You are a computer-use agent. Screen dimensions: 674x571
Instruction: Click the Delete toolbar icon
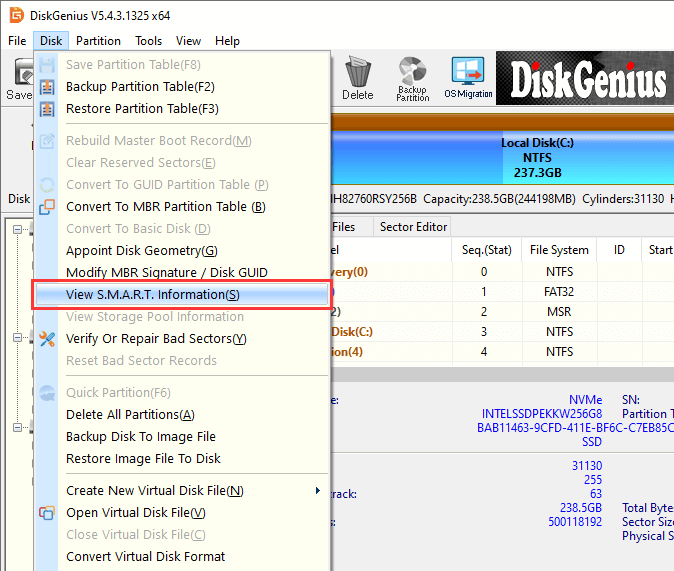(357, 77)
